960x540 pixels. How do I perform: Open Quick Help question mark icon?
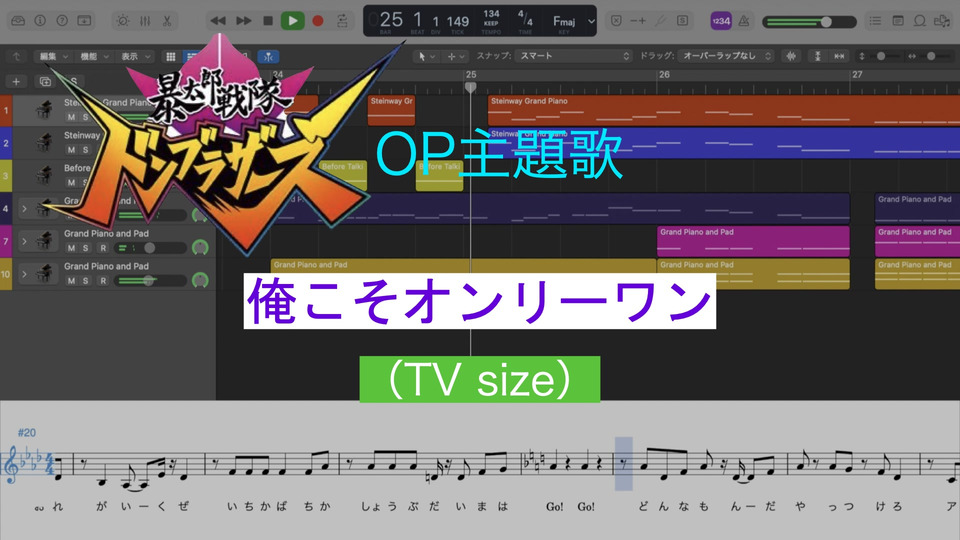62,21
